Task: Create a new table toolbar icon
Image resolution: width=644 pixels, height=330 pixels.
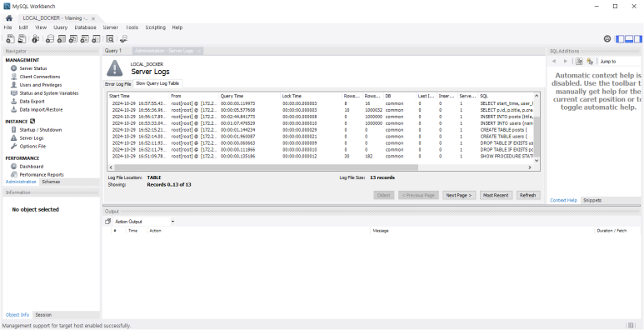Action: [x=62, y=39]
